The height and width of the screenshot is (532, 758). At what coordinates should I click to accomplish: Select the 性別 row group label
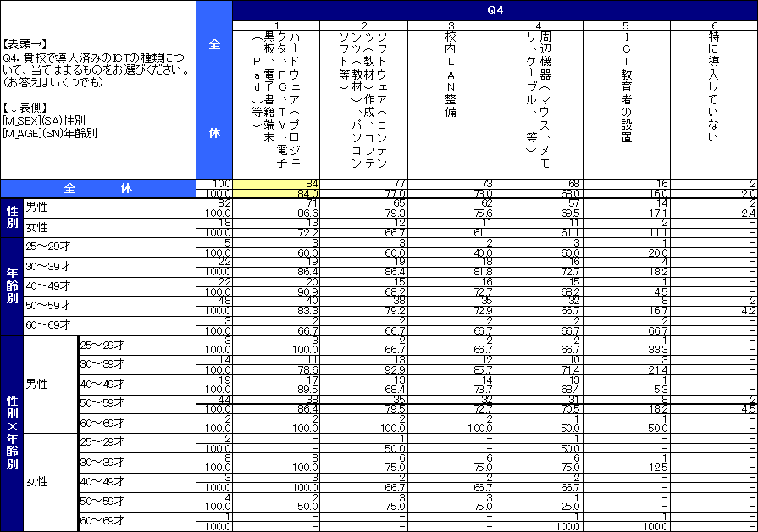pyautogui.click(x=12, y=218)
